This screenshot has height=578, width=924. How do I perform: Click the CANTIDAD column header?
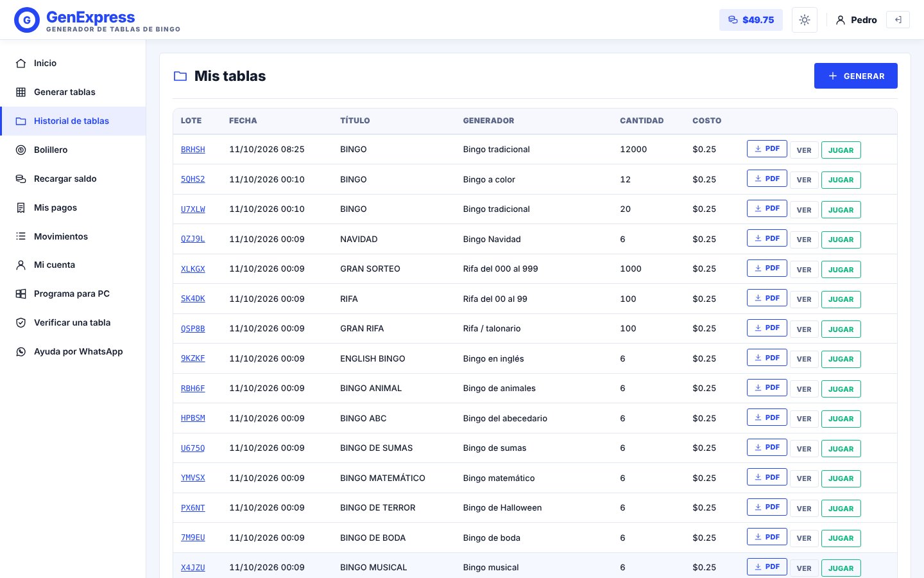[642, 121]
